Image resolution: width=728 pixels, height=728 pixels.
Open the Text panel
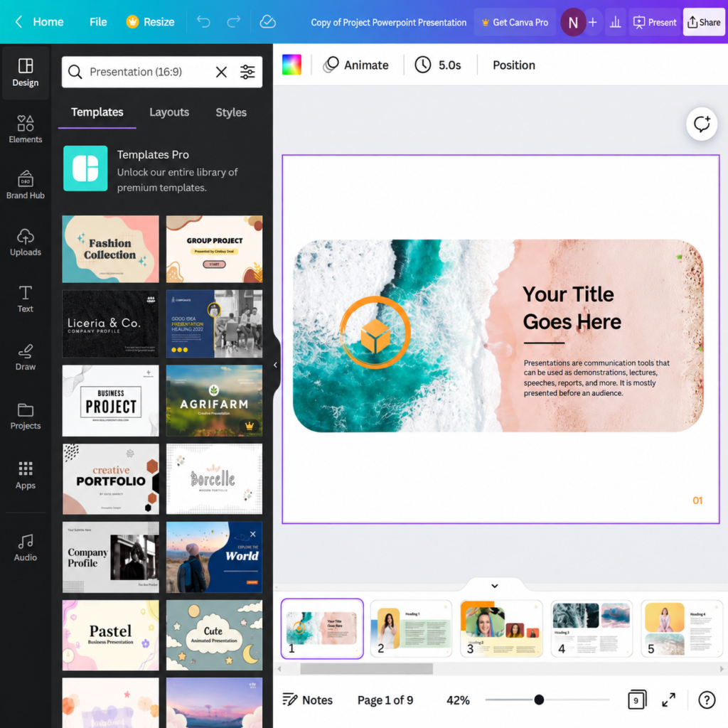[26, 299]
